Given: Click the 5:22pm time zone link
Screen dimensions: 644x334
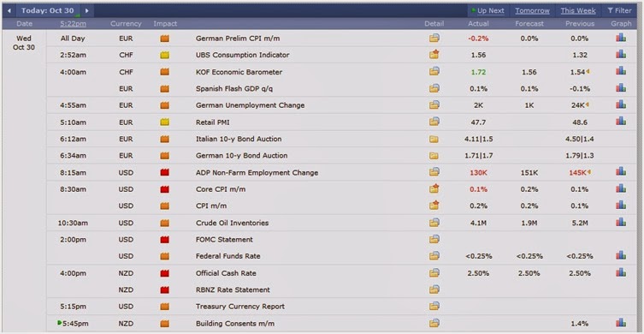Looking at the screenshot, I should 73,24.
